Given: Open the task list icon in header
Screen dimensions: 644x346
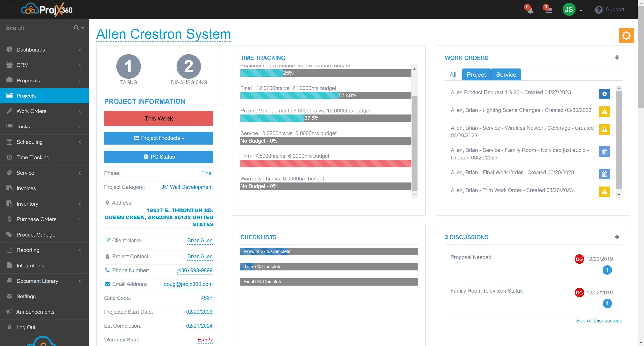Looking at the screenshot, I should click(x=549, y=10).
